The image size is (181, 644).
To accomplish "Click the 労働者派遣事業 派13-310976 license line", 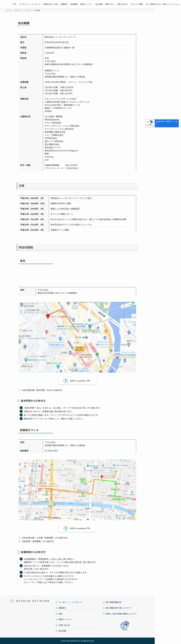I will [61, 165].
